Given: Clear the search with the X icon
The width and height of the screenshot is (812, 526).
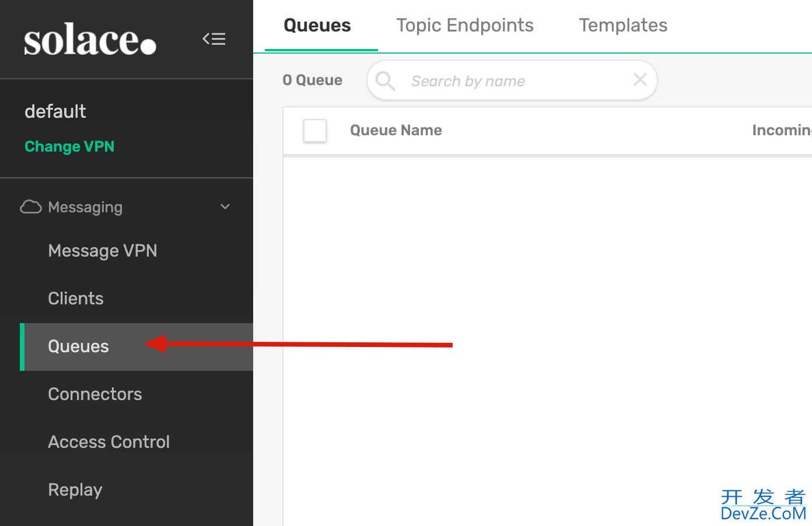Looking at the screenshot, I should coord(640,80).
